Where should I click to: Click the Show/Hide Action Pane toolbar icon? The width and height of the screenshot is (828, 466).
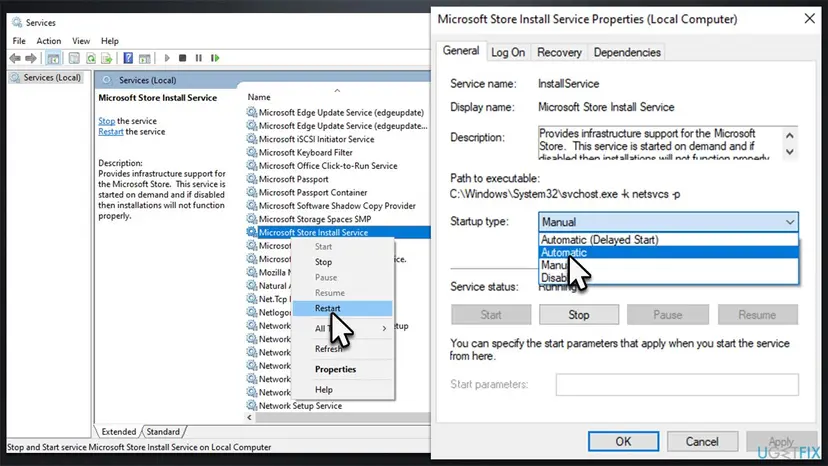(144, 58)
